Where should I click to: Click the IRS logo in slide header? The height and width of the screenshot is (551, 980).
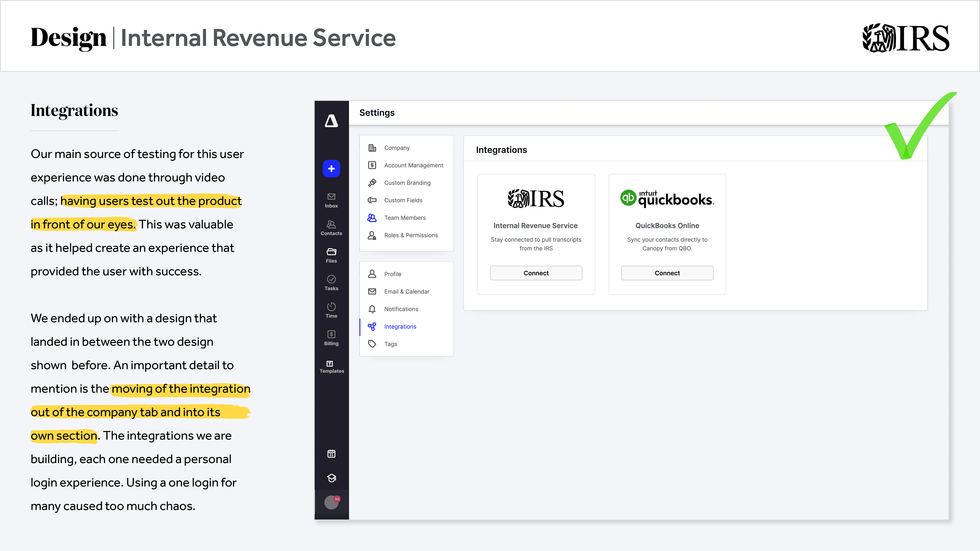coord(906,38)
